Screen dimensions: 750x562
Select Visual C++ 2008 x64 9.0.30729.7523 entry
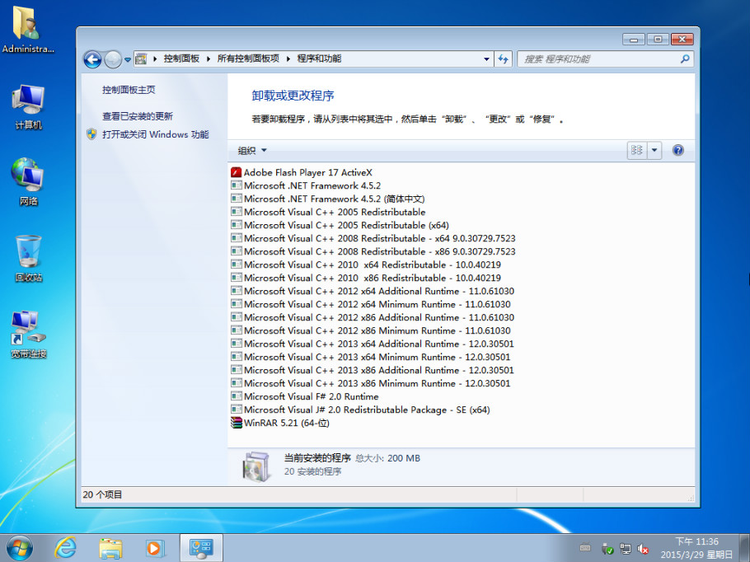[373, 238]
